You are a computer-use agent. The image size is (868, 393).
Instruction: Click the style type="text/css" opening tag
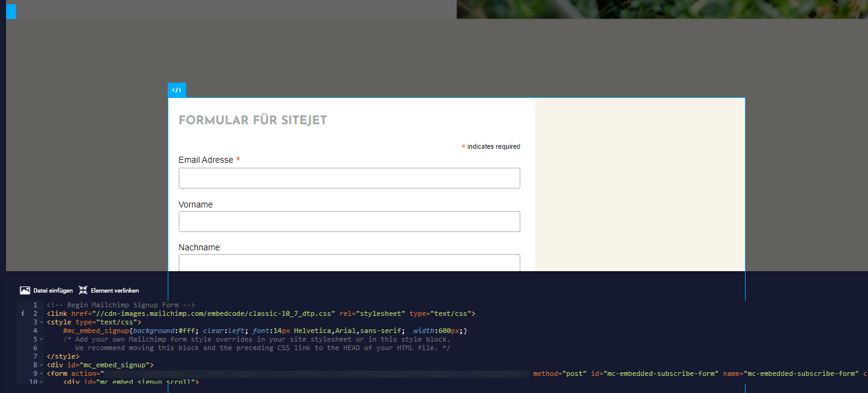[94, 322]
